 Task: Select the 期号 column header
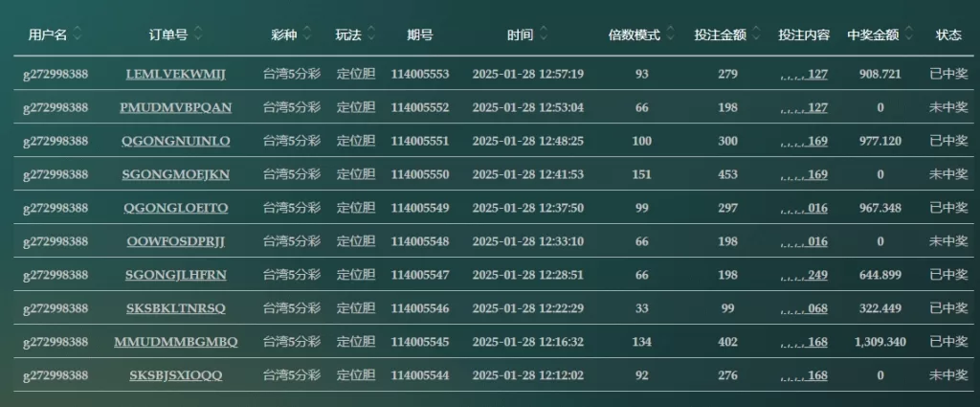pyautogui.click(x=419, y=35)
